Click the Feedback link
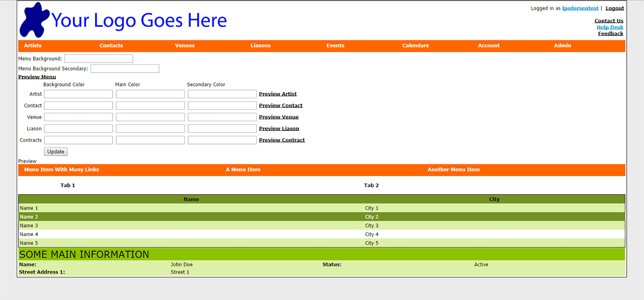644x300 pixels. click(610, 34)
